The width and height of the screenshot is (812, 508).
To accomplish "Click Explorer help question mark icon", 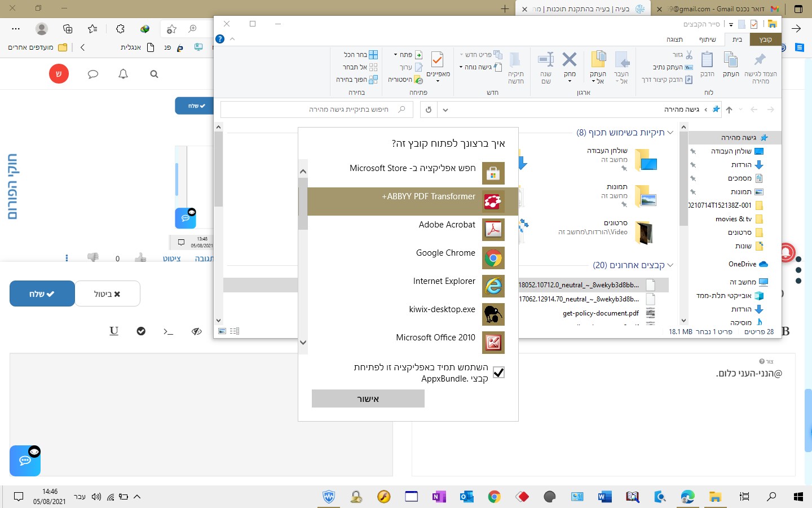I will coord(220,39).
